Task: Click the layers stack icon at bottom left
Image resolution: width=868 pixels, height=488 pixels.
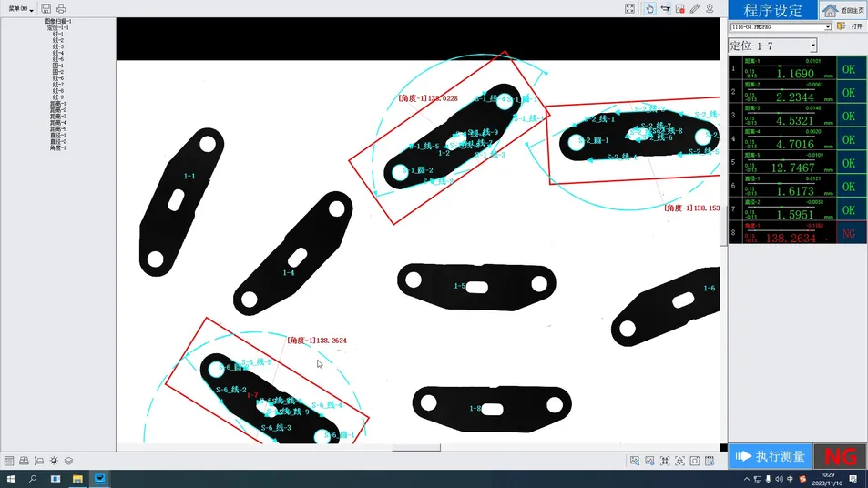Action: coord(68,461)
